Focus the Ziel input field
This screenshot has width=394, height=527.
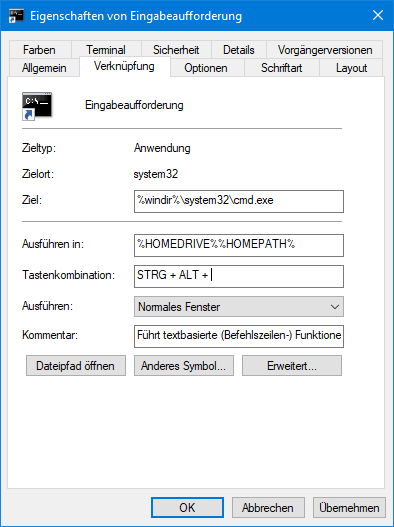[x=239, y=201]
